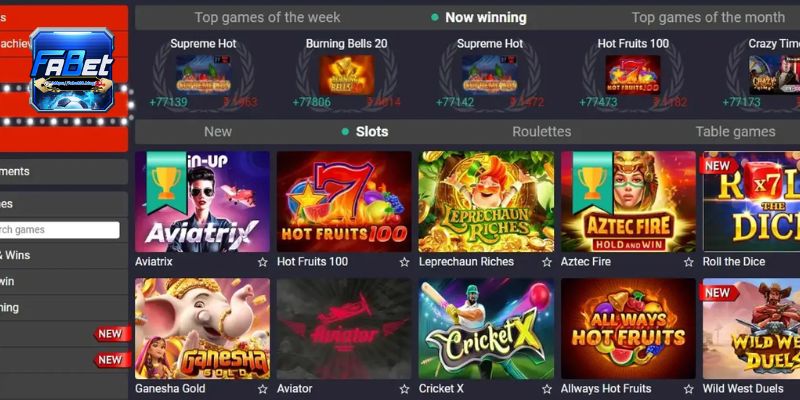This screenshot has height=400, width=800.
Task: Click the star next to Hot Fruits 100
Action: click(404, 262)
